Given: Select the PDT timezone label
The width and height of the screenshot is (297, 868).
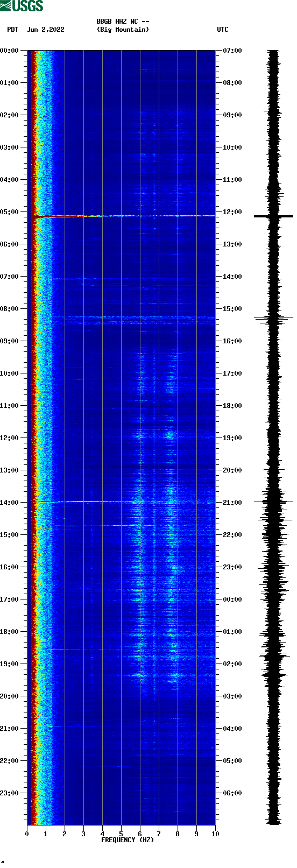Looking at the screenshot, I should 12,30.
